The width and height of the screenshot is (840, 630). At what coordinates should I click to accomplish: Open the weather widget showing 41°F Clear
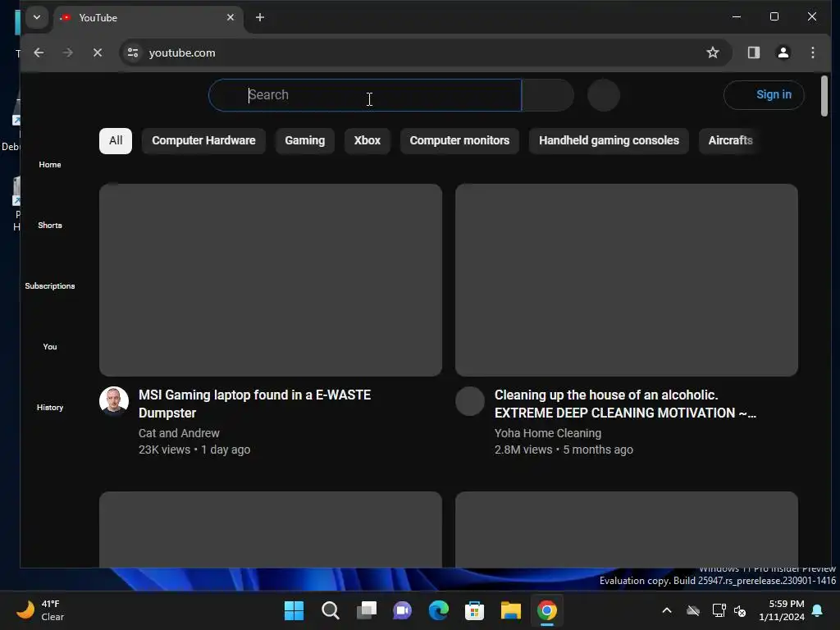(41, 610)
